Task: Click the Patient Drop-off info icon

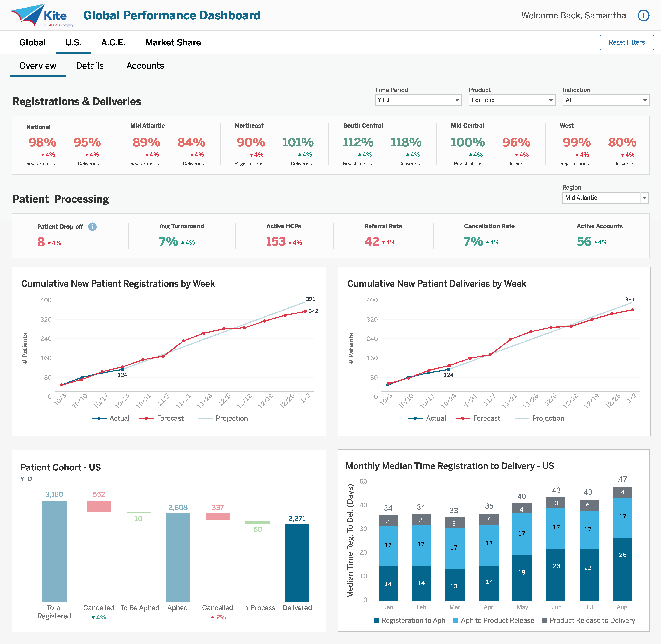Action: click(x=92, y=227)
